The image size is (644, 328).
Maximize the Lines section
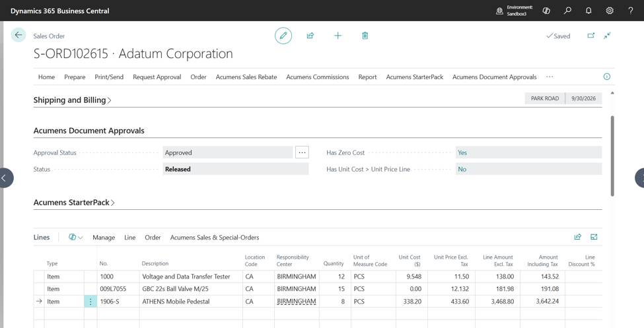point(594,237)
